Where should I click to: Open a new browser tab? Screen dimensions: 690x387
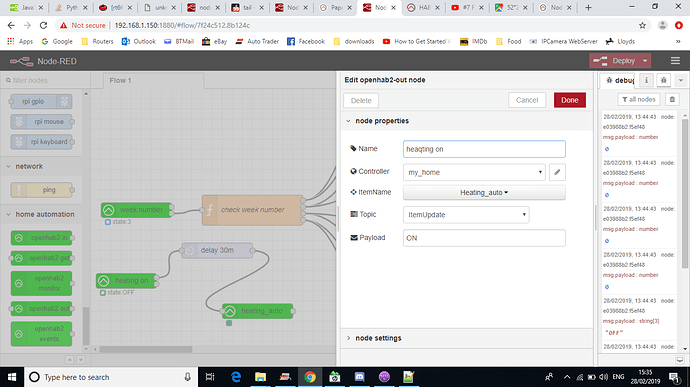pyautogui.click(x=588, y=7)
